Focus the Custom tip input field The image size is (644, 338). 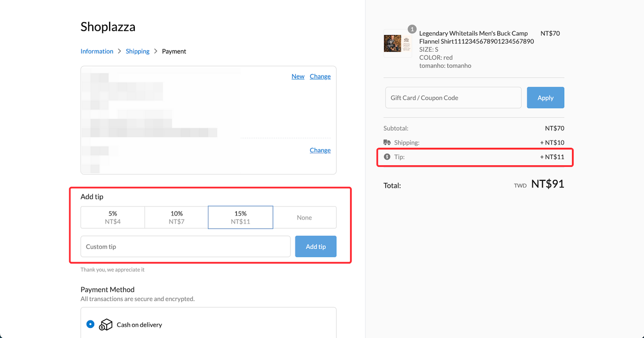[x=185, y=247]
